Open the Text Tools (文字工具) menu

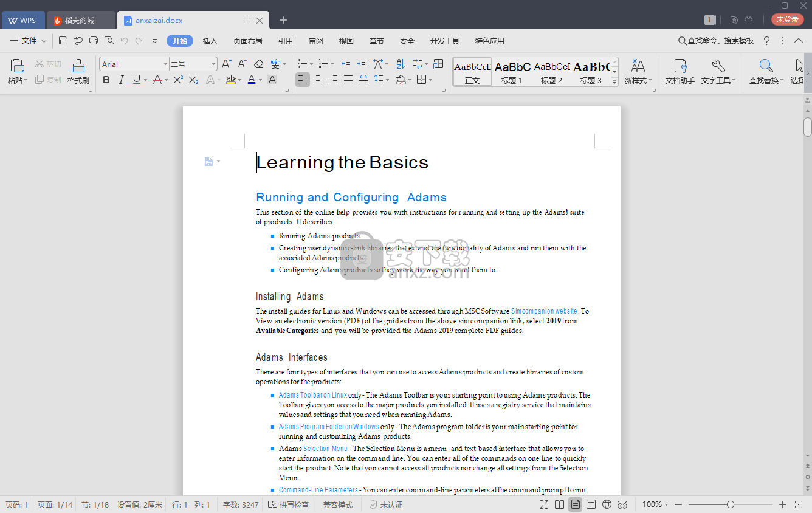click(718, 72)
